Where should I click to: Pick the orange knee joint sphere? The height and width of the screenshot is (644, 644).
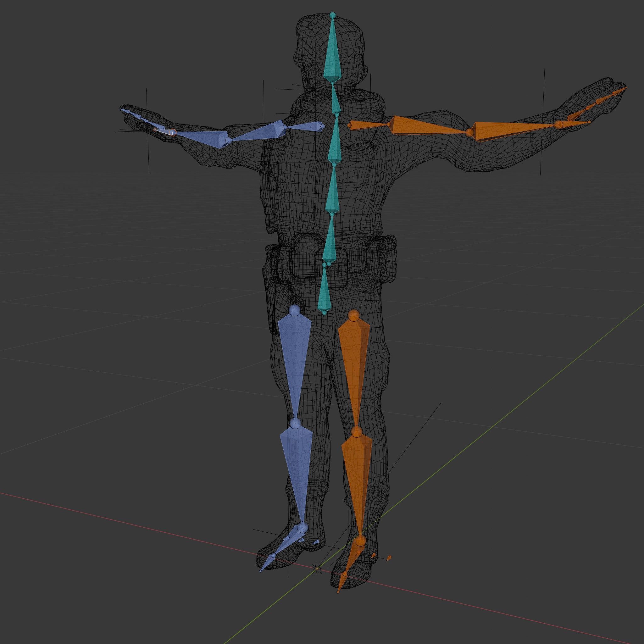click(356, 431)
